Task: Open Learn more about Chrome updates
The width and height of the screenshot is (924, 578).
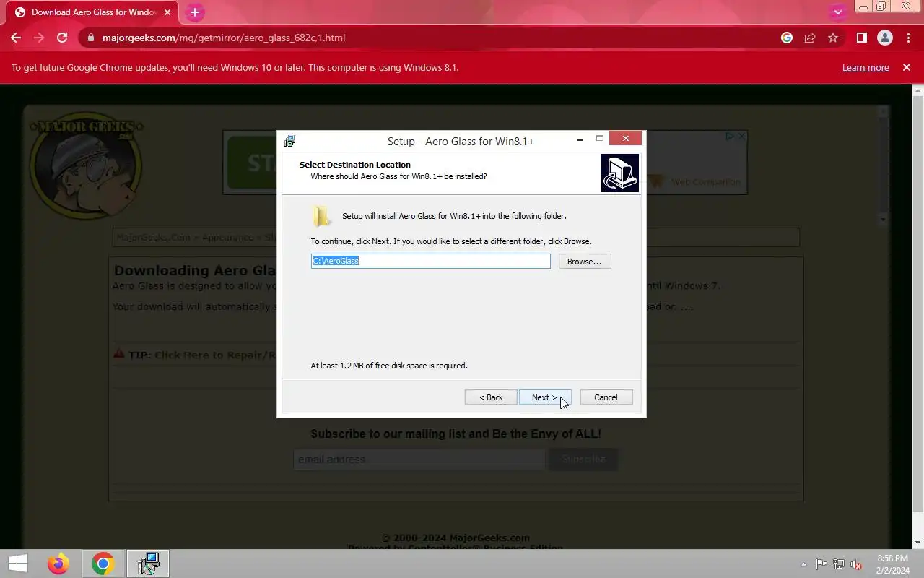Action: coord(866,67)
